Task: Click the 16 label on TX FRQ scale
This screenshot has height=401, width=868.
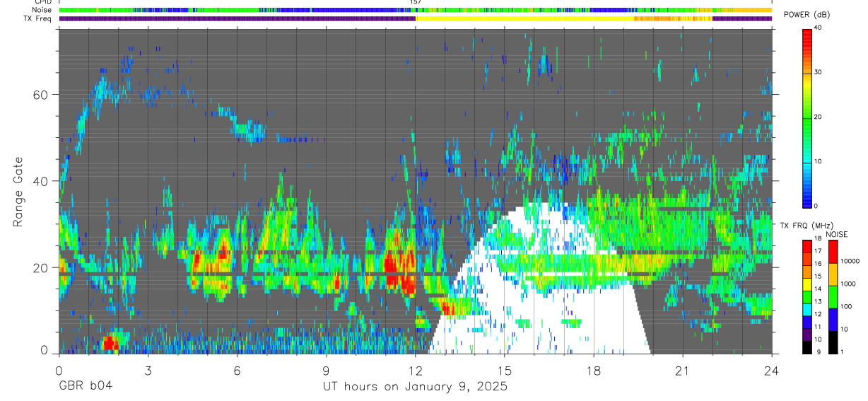Action: 819,264
